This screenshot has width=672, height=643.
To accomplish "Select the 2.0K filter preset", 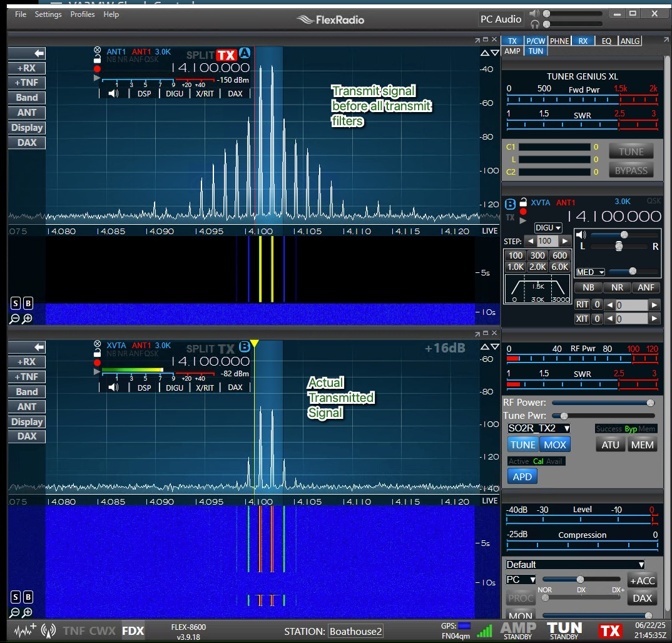I will [x=537, y=267].
